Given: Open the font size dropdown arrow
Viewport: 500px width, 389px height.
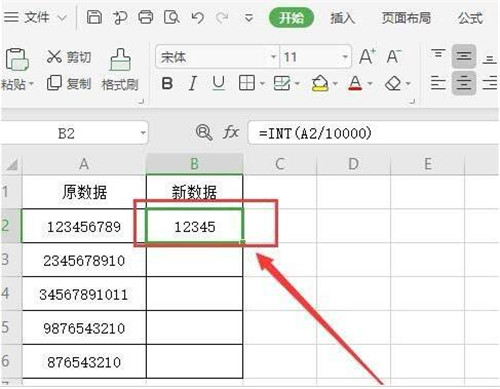Looking at the screenshot, I should click(x=345, y=57).
